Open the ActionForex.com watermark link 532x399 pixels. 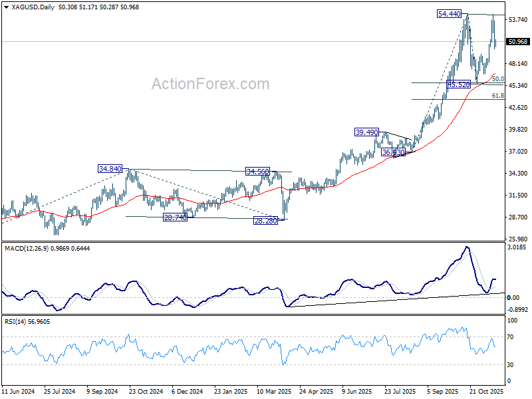pyautogui.click(x=211, y=84)
